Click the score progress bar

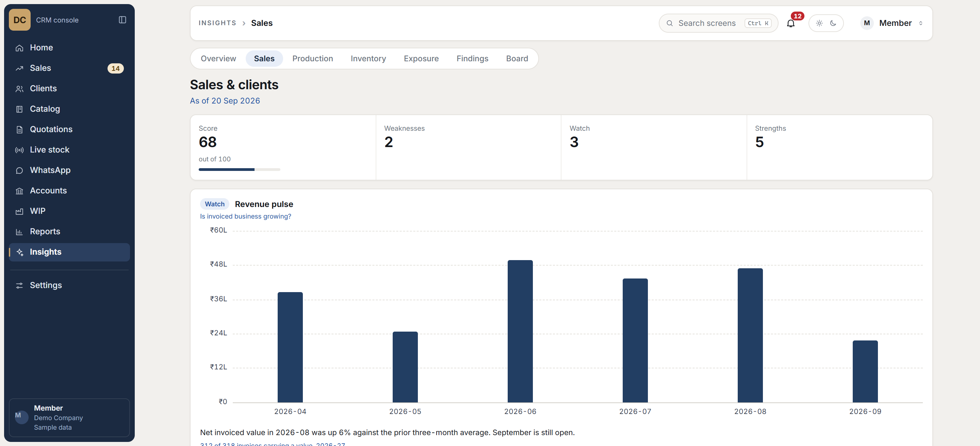point(239,170)
